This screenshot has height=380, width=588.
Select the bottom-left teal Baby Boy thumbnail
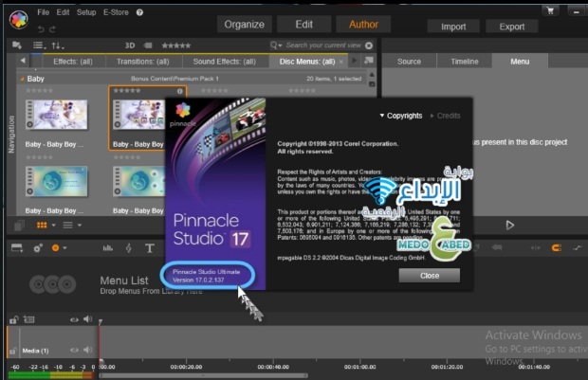click(57, 181)
